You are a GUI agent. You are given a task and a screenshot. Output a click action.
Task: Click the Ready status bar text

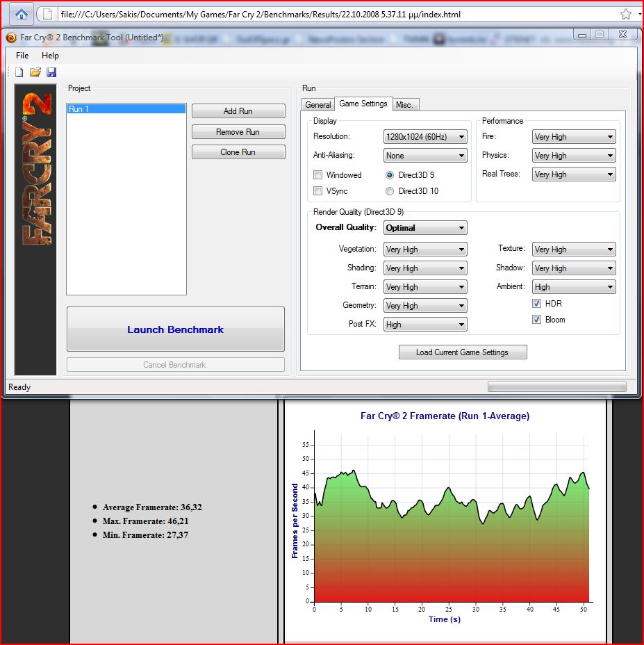(19, 387)
